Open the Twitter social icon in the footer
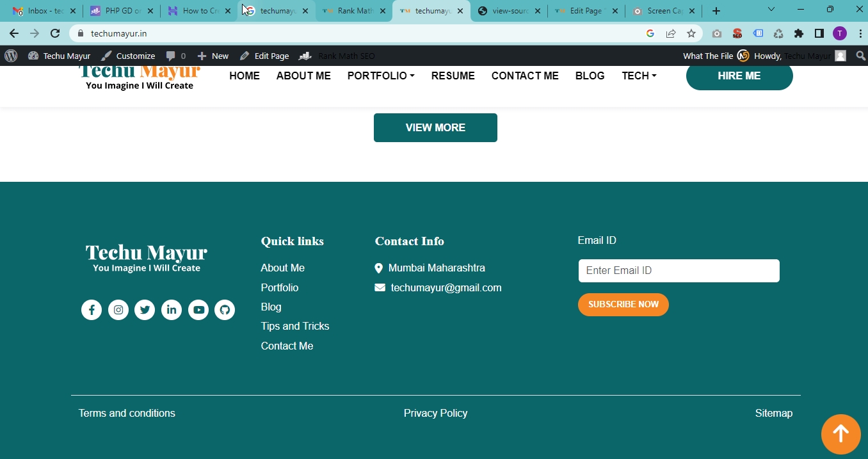The width and height of the screenshot is (868, 459). tap(145, 310)
